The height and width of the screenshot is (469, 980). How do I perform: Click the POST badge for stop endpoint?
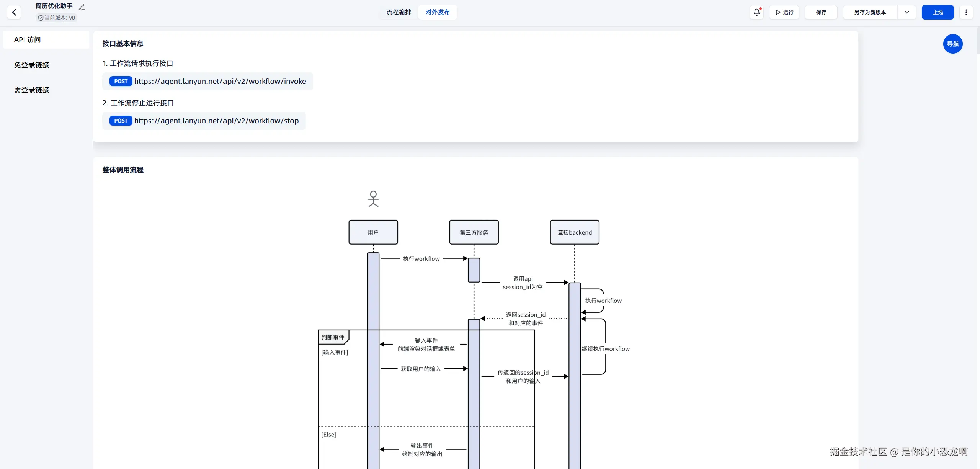(121, 121)
